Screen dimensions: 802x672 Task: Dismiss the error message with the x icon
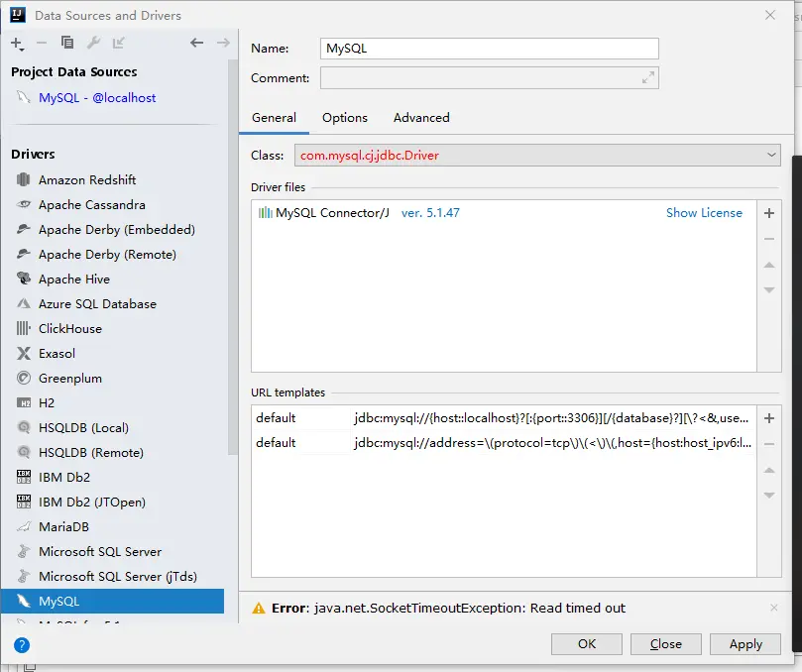tap(774, 608)
